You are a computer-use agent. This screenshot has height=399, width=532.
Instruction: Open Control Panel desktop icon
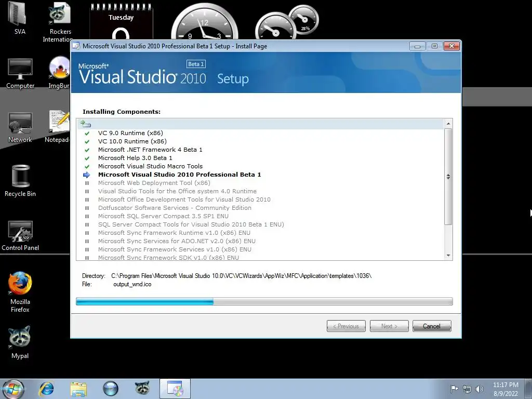coord(20,235)
